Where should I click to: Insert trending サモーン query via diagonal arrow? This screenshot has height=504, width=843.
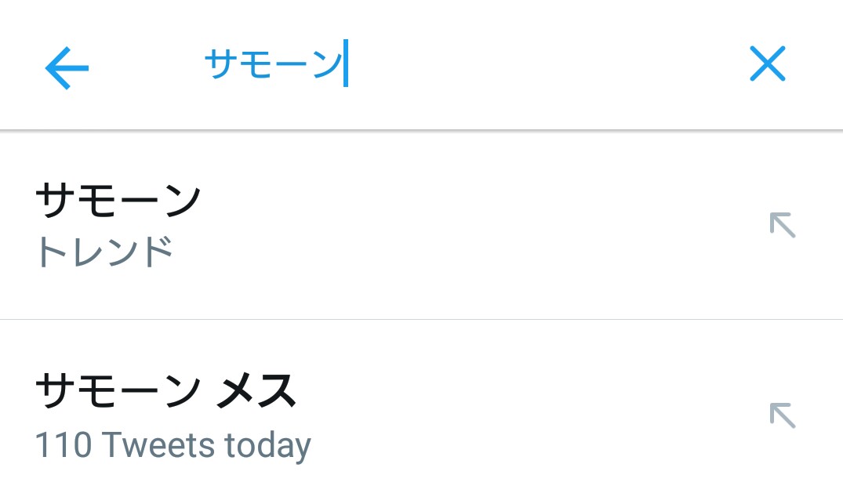click(x=782, y=225)
